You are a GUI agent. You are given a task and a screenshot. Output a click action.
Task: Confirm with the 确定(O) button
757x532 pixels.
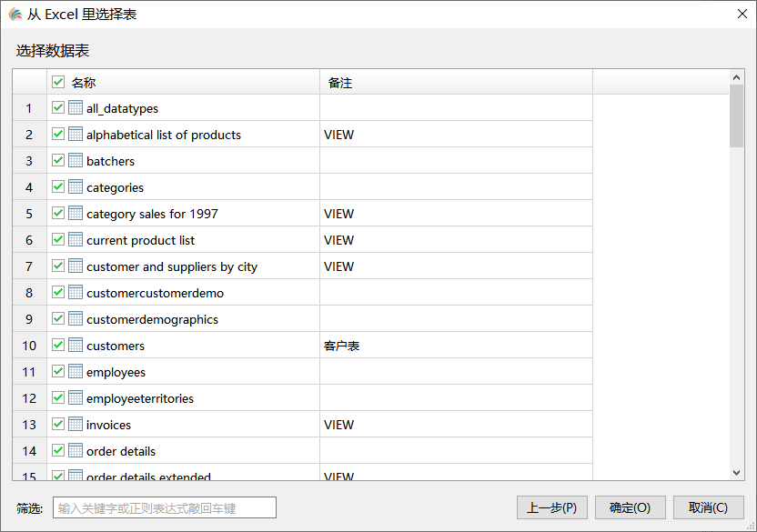pos(630,507)
